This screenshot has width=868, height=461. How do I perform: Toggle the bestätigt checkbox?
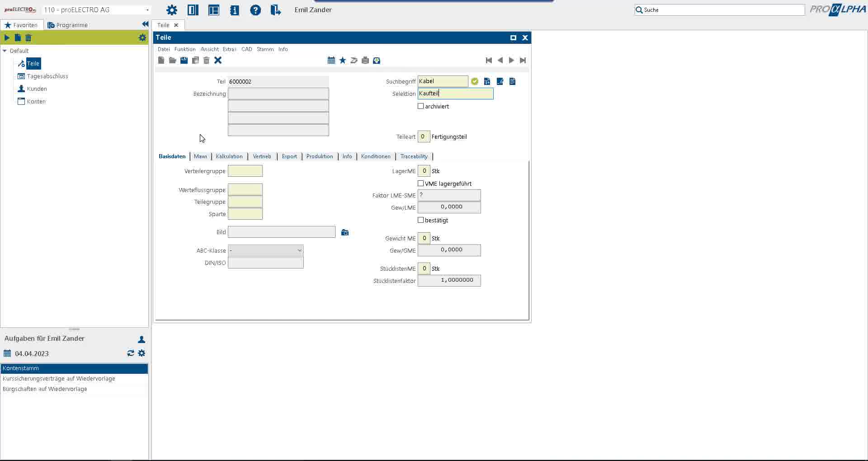[421, 220]
